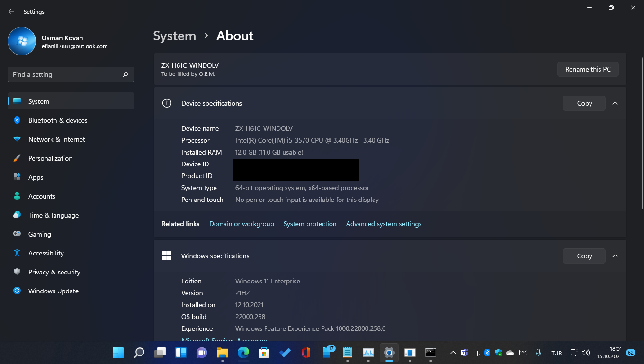Screen dimensions: 644x364
Task: Click the Installed RAM value 12,0 GB
Action: click(269, 152)
